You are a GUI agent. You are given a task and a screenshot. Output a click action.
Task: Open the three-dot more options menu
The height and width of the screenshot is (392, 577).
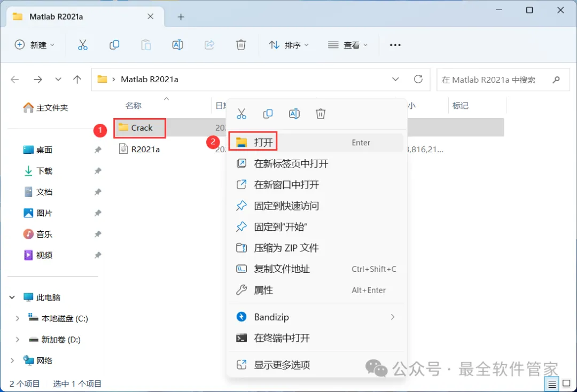(395, 45)
